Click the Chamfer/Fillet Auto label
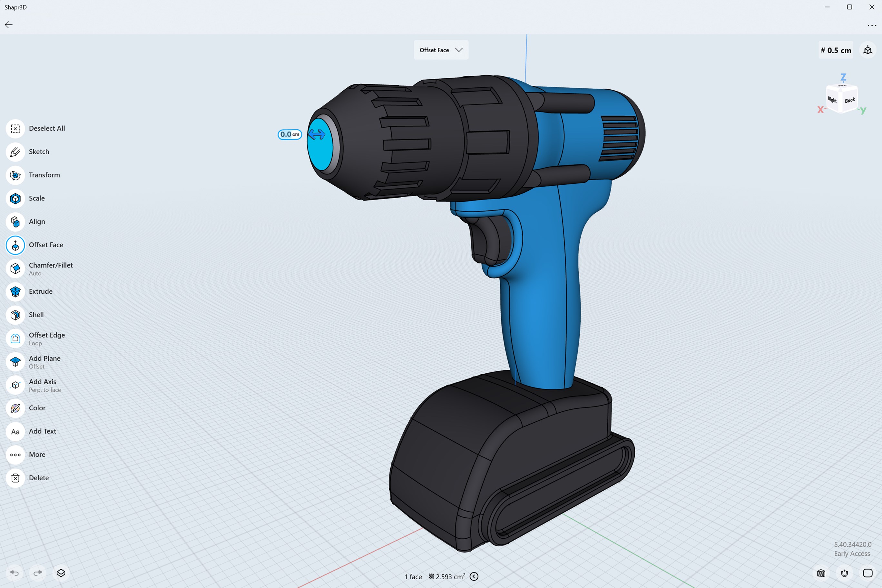The image size is (882, 588). [51, 269]
